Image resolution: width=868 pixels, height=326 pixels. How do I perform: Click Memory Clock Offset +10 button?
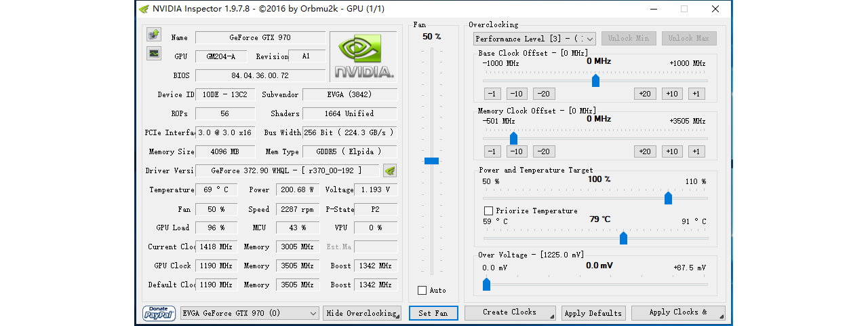pos(672,151)
